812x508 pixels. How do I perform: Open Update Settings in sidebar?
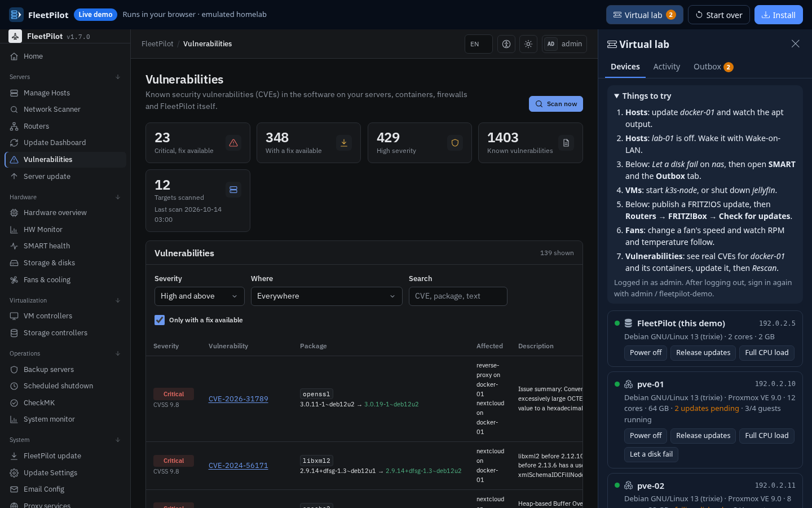click(65, 473)
